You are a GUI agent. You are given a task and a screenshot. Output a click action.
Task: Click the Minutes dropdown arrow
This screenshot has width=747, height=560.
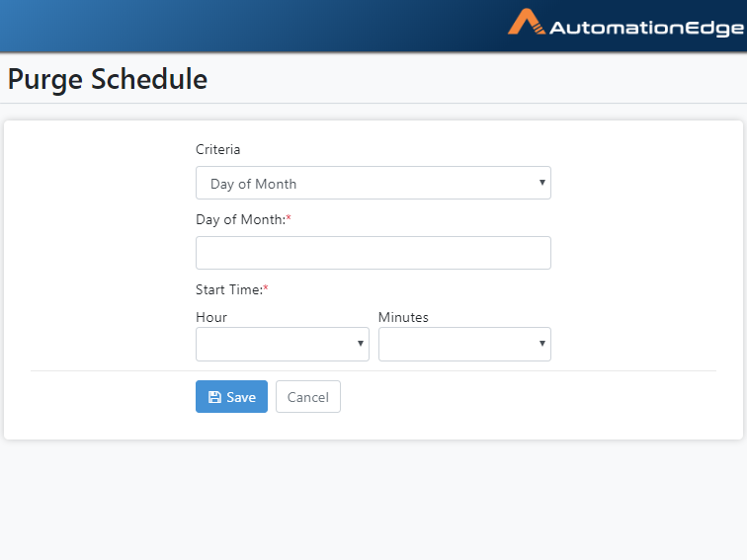[541, 344]
